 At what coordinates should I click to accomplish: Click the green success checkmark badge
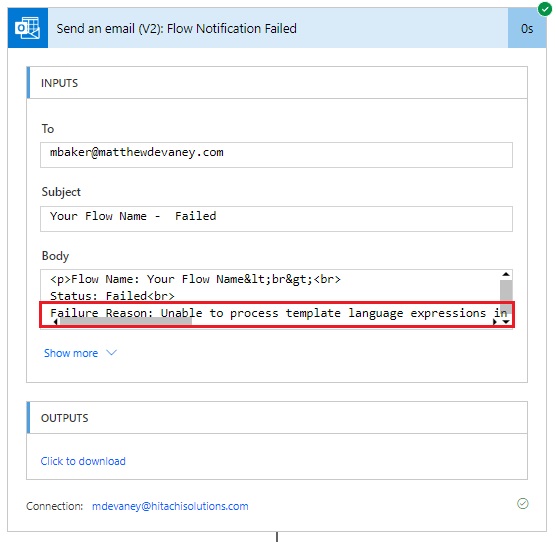pyautogui.click(x=544, y=9)
